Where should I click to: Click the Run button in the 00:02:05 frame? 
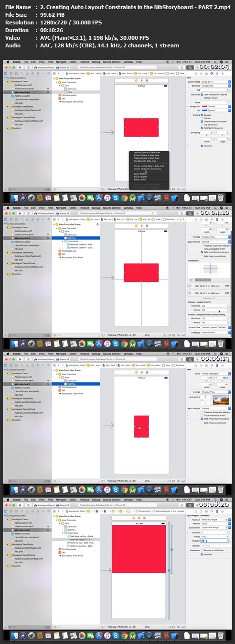point(21,67)
